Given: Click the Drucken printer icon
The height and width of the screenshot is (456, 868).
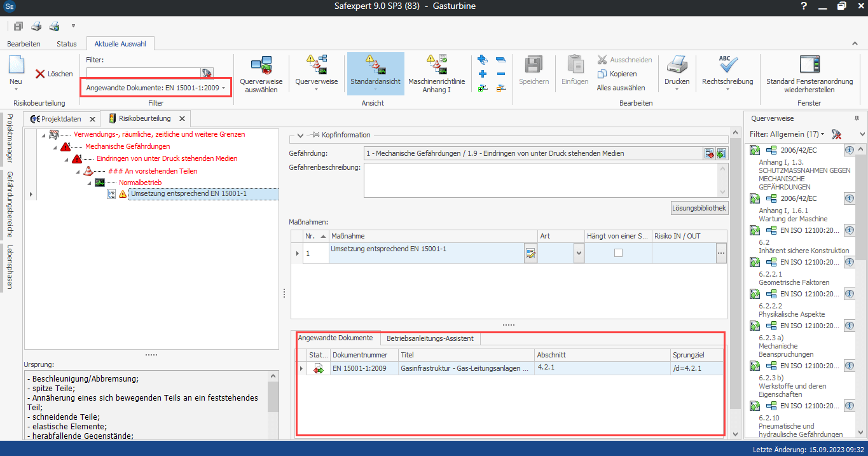Looking at the screenshot, I should [x=677, y=65].
